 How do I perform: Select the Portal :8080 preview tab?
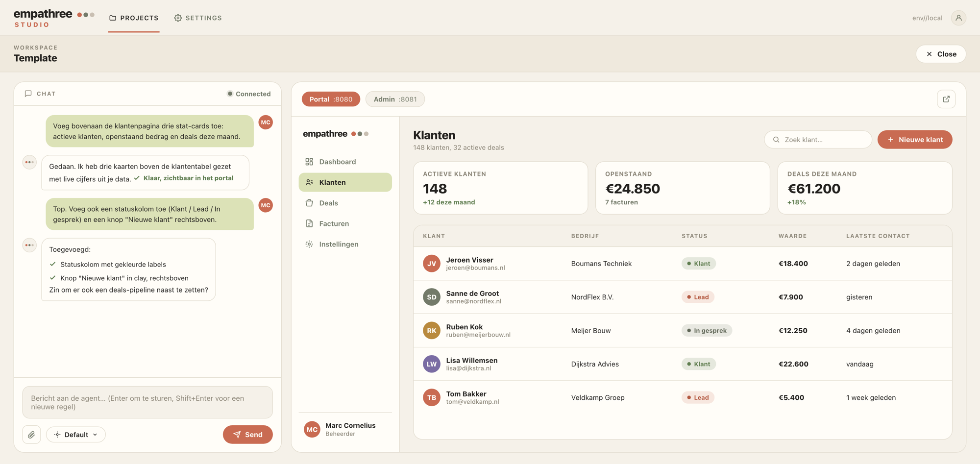(x=331, y=99)
